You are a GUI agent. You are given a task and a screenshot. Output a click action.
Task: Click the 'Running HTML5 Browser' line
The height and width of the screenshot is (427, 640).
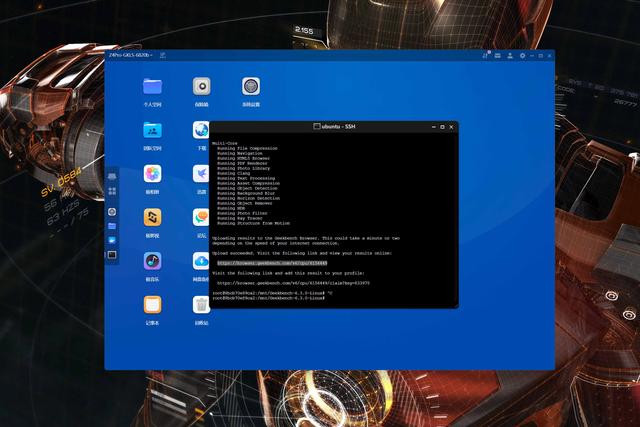pyautogui.click(x=243, y=158)
